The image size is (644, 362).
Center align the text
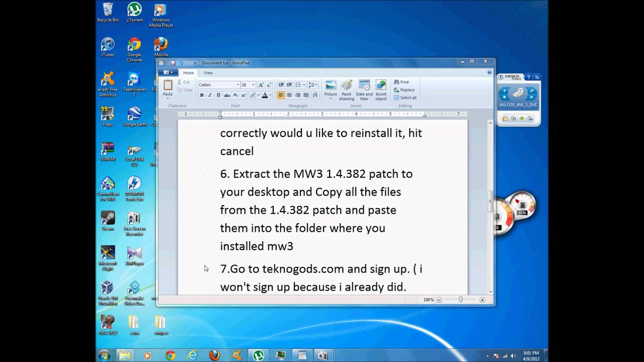click(289, 95)
